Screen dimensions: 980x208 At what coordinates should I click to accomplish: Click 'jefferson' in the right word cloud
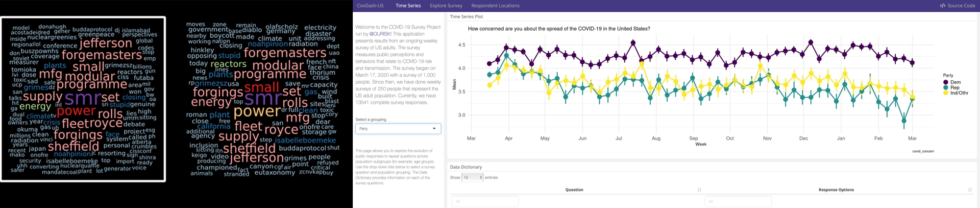click(x=256, y=158)
